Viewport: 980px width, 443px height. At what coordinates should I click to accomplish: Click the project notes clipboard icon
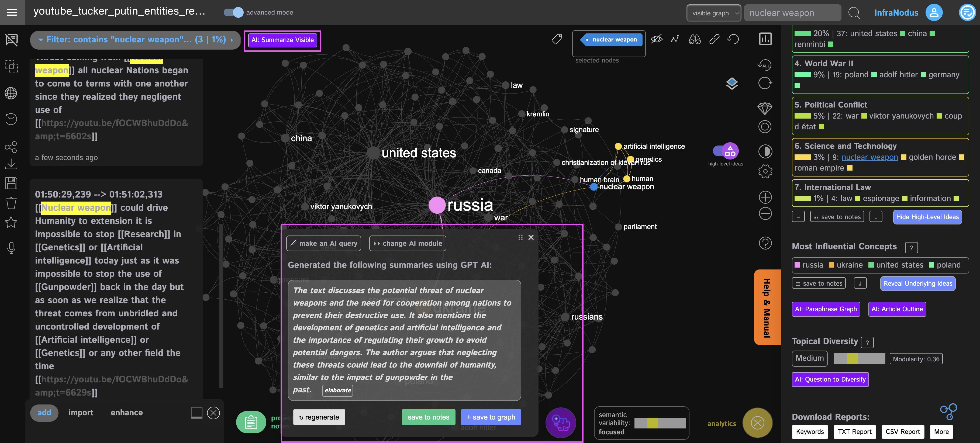[x=251, y=422]
